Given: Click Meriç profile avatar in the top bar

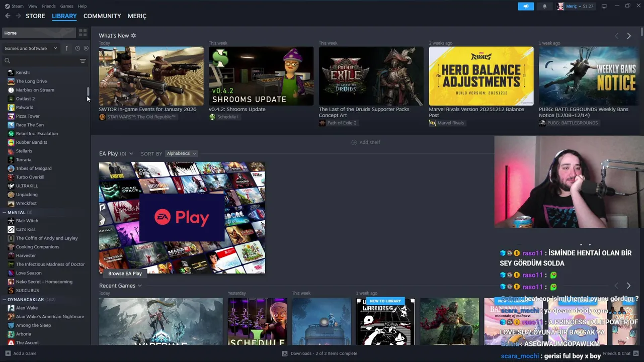Looking at the screenshot, I should click(x=560, y=6).
